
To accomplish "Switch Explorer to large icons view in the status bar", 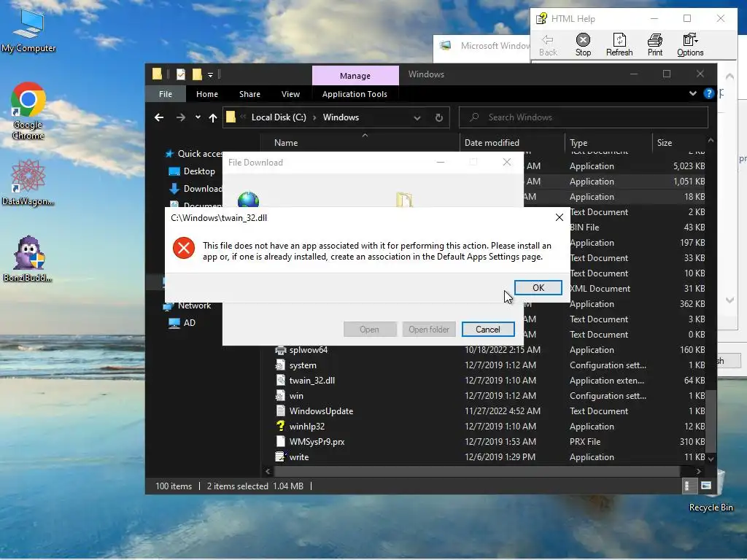I will pos(706,486).
